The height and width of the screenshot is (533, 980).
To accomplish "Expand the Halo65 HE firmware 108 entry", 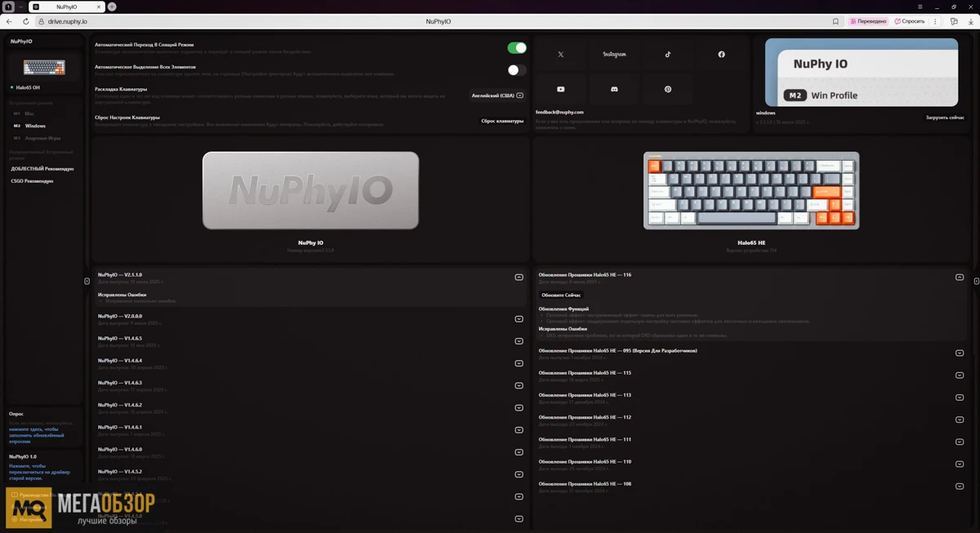I will pyautogui.click(x=960, y=486).
